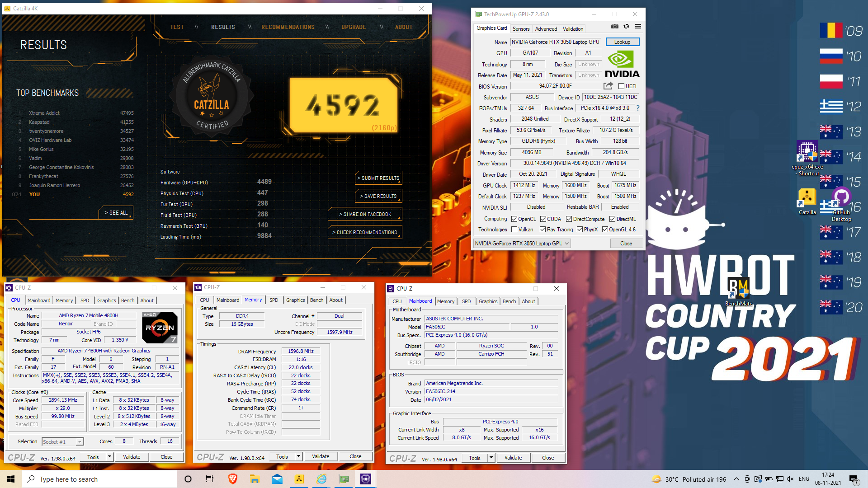Click the GPU-Z screenshot camera icon
Viewport: 868px width, 488px height.
[x=614, y=27]
